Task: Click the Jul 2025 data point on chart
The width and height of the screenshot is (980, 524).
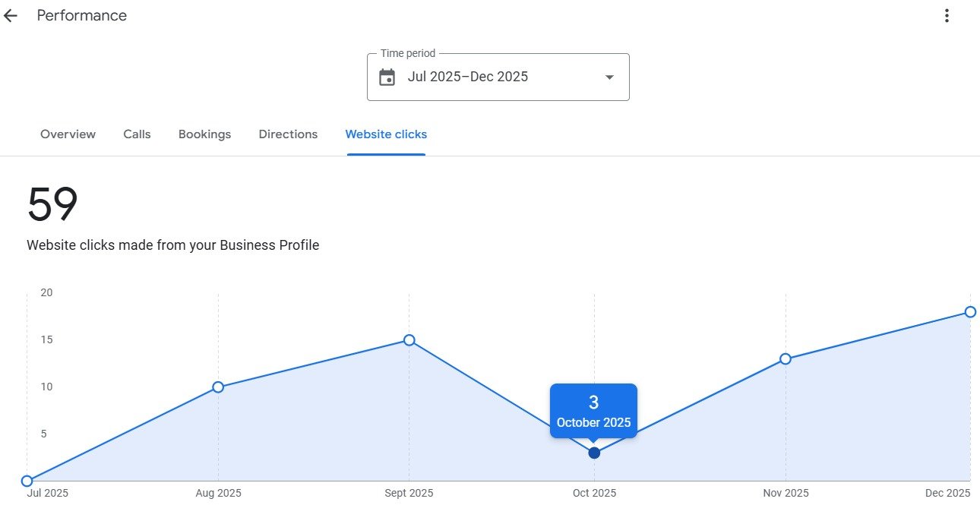Action: (27, 481)
